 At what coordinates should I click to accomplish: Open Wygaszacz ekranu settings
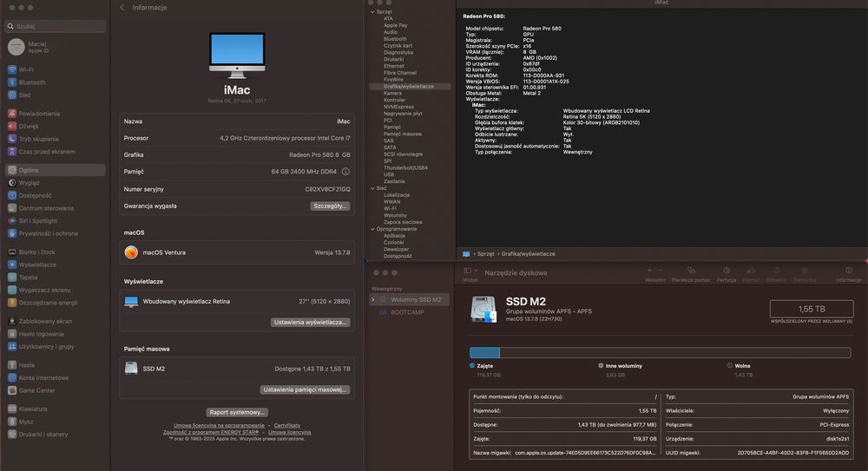click(x=44, y=290)
